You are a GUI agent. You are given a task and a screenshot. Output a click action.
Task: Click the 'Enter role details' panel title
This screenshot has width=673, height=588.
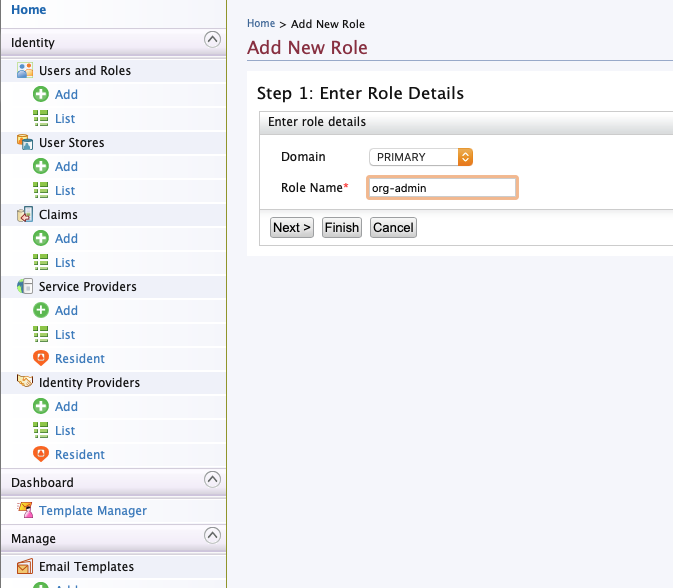[x=317, y=122]
